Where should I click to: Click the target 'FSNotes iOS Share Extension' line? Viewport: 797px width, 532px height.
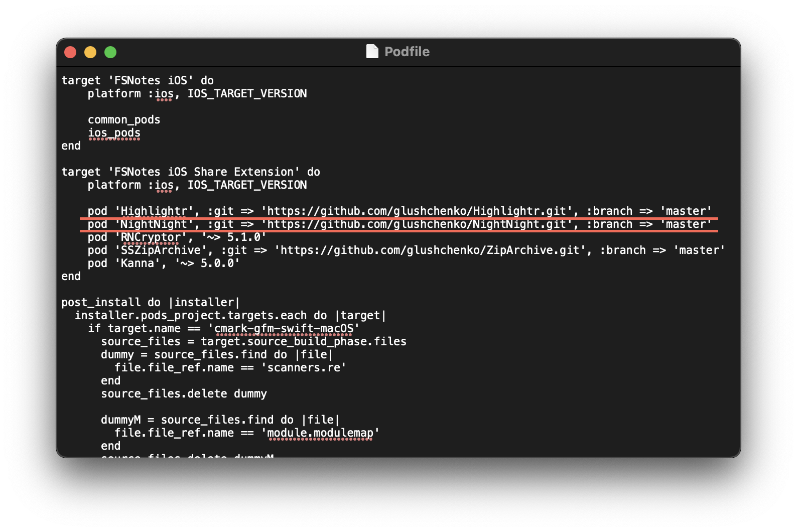[191, 172]
